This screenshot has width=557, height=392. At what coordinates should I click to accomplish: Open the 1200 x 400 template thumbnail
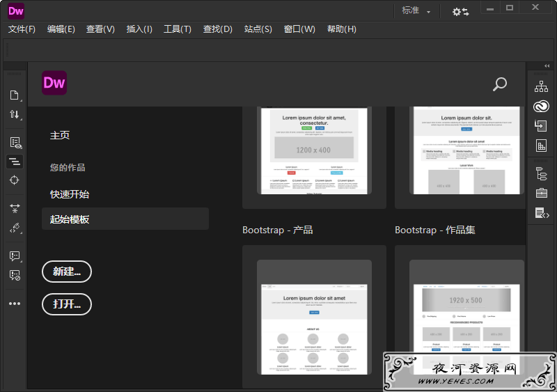(x=314, y=150)
